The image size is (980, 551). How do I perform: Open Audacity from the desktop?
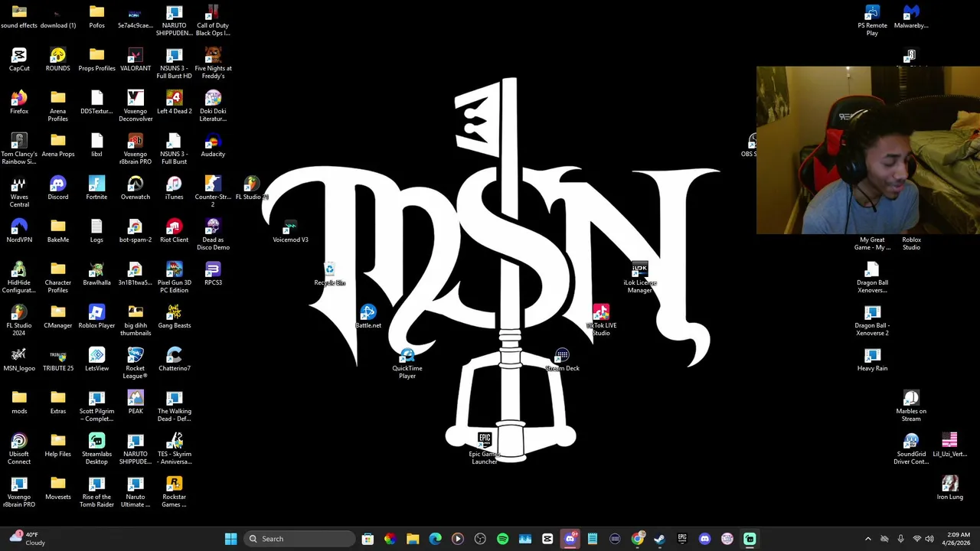(213, 145)
